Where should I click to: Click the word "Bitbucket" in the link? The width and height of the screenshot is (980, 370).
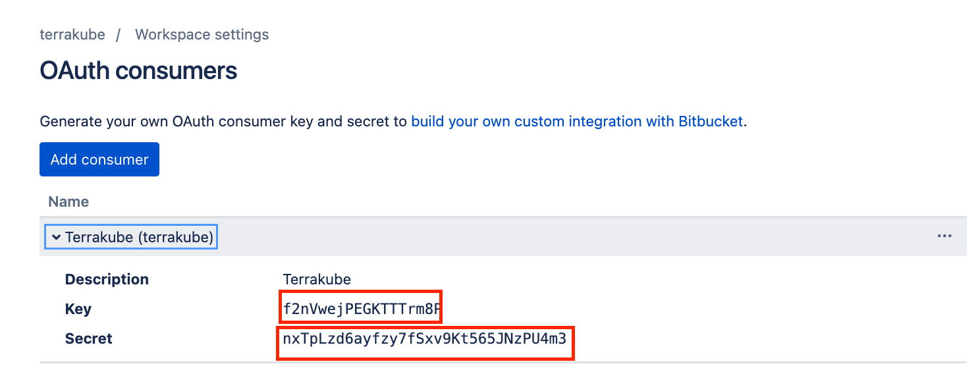[710, 121]
